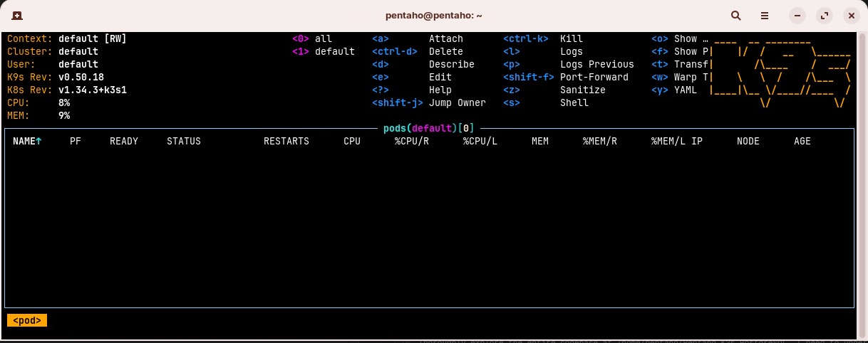This screenshot has height=343, width=868.
Task: Click the new tab icon in title bar
Action: 17,15
